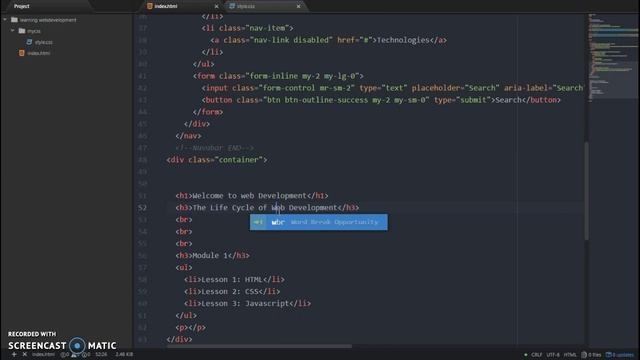Switch to the style.css editor tab
This screenshot has height=360, width=640.
(x=264, y=6)
